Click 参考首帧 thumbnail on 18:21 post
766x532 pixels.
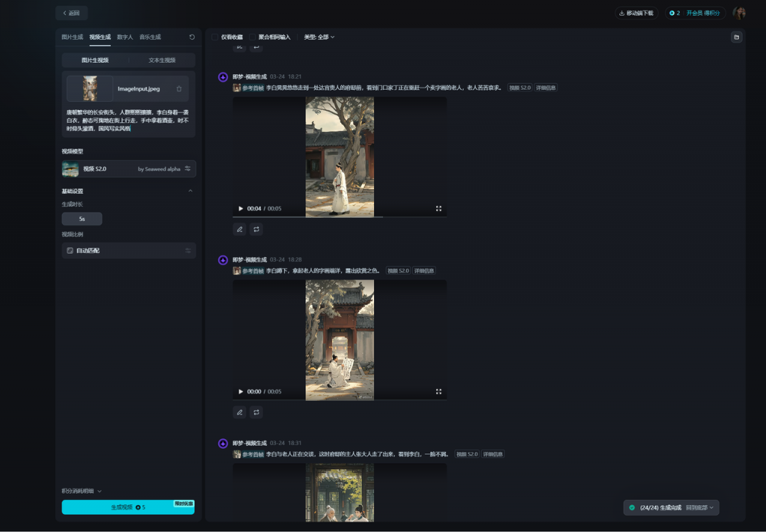237,88
